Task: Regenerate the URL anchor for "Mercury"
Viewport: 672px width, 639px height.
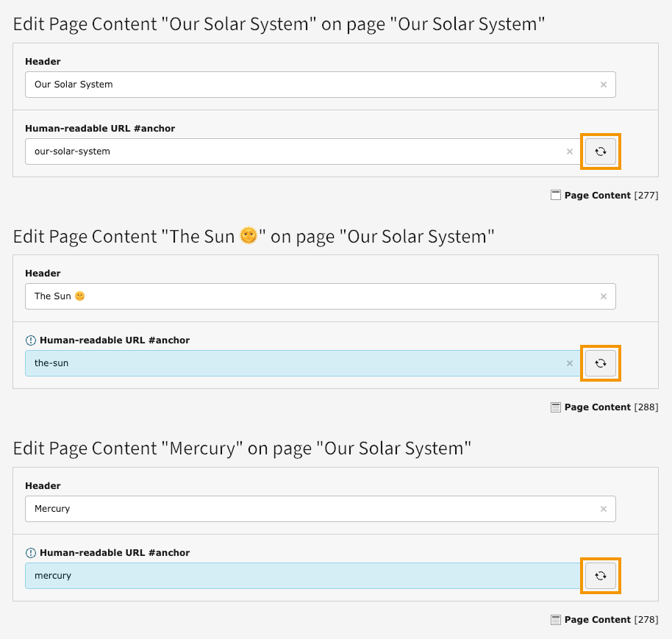Action: pos(600,576)
